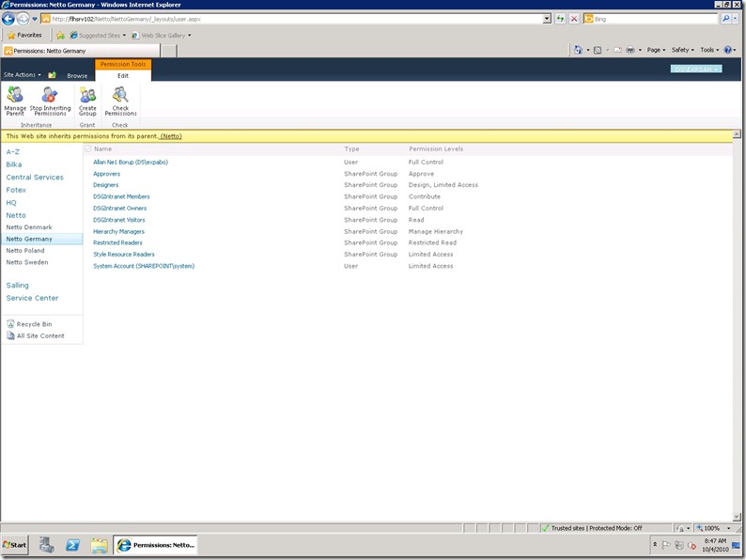The width and height of the screenshot is (746, 560).
Task: Click Netto Poland in left navigation
Action: pos(25,250)
